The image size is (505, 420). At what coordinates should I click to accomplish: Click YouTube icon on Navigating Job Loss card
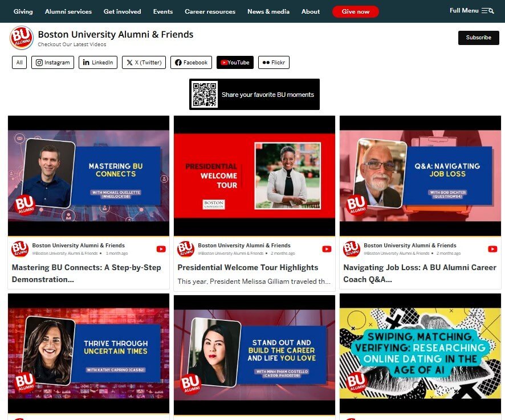coord(492,249)
